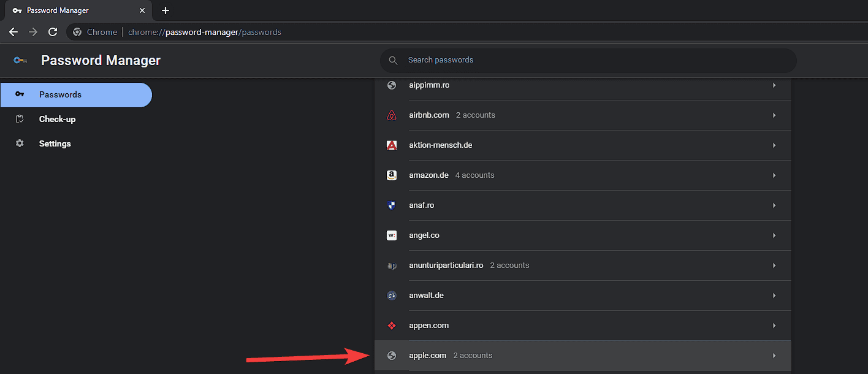The width and height of the screenshot is (868, 374).
Task: Click the magnifier icon in search box
Action: point(394,60)
